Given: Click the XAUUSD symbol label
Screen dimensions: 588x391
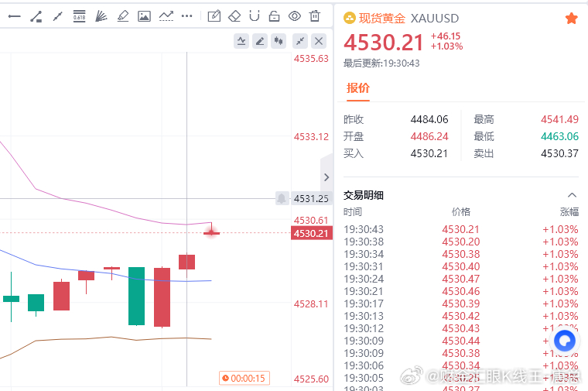Looking at the screenshot, I should (435, 18).
